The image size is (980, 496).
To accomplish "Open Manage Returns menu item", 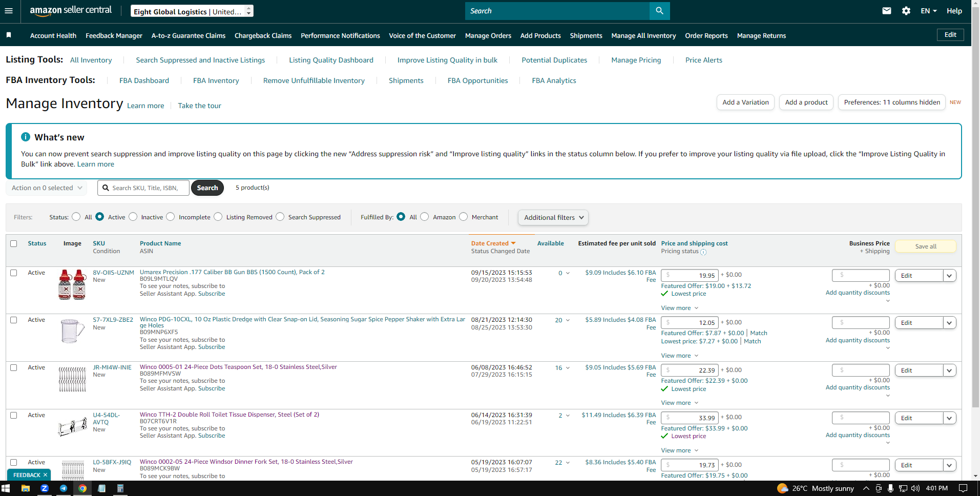I will click(x=761, y=35).
